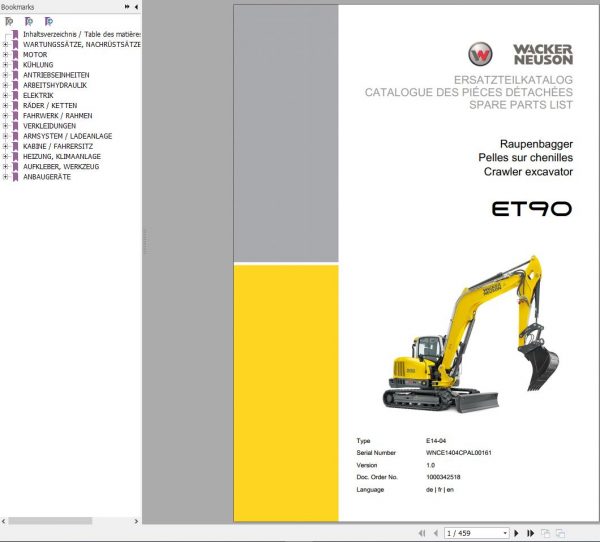Screen dimensions: 600x542
Task: Go to the first page
Action: pyautogui.click(x=422, y=533)
